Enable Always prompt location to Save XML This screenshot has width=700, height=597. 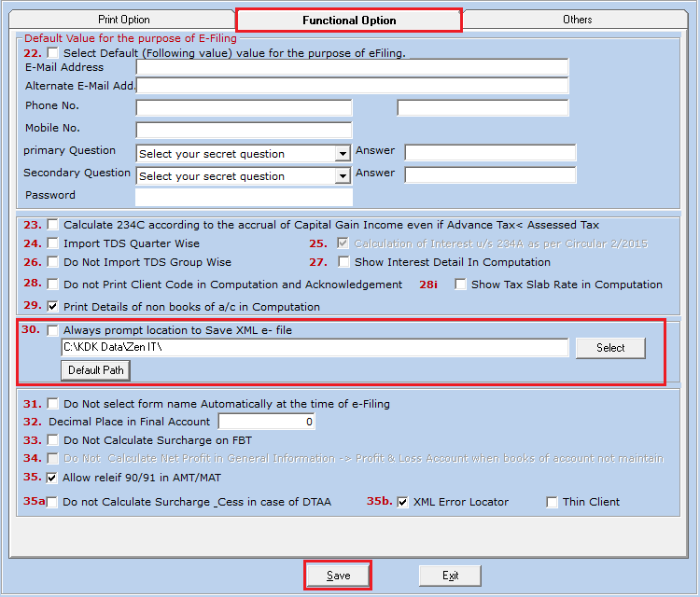click(x=53, y=330)
